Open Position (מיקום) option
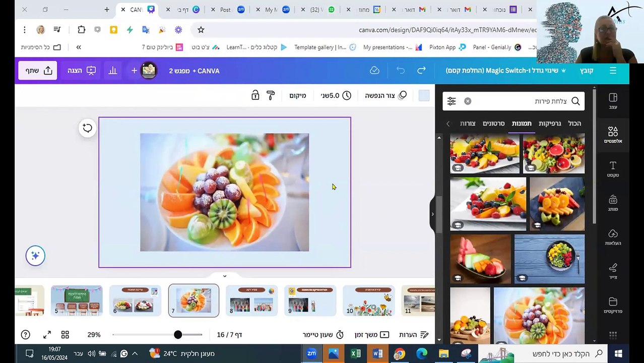 (x=297, y=95)
